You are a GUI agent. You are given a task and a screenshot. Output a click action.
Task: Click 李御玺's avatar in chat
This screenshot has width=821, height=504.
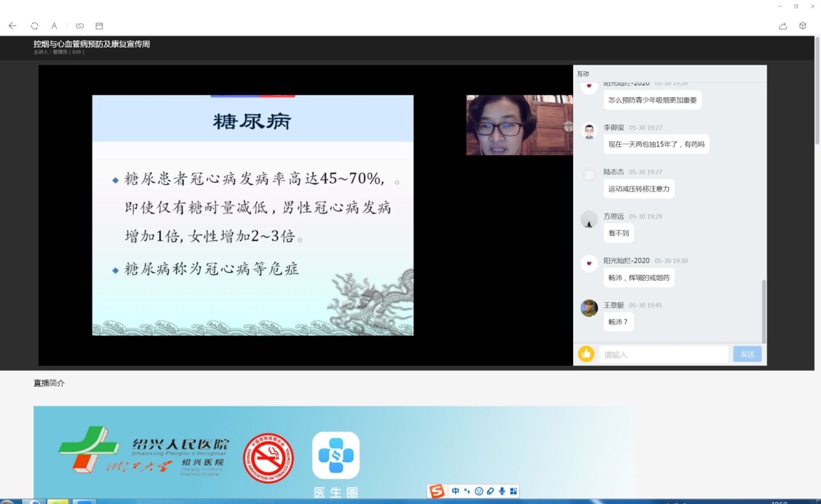point(589,131)
